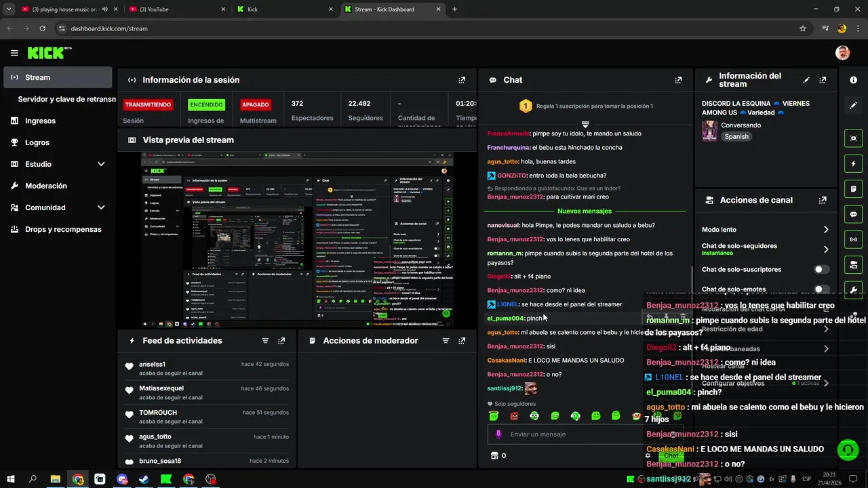Bookmark this page with the star
The image size is (868, 488).
click(803, 28)
